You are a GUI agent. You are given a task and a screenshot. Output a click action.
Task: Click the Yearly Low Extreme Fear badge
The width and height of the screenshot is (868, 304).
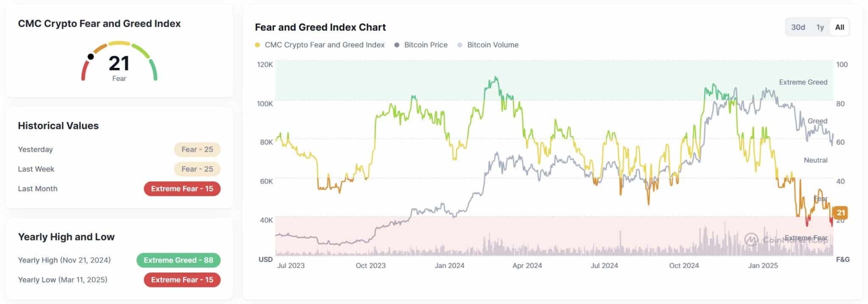(182, 280)
